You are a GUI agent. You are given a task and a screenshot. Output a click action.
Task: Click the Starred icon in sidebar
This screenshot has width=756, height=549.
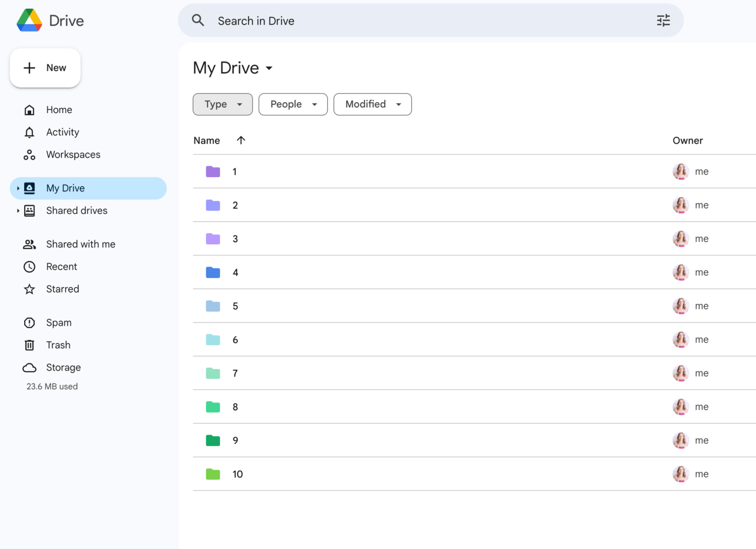[x=30, y=289]
